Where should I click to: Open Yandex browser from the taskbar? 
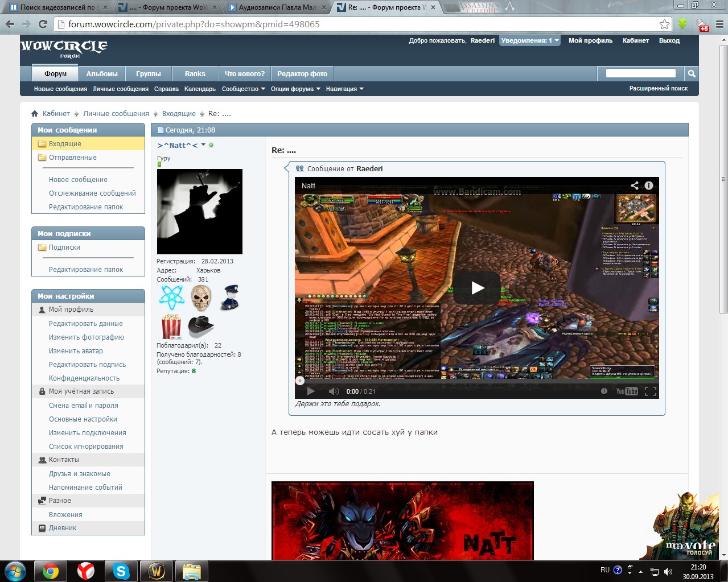pyautogui.click(x=86, y=571)
